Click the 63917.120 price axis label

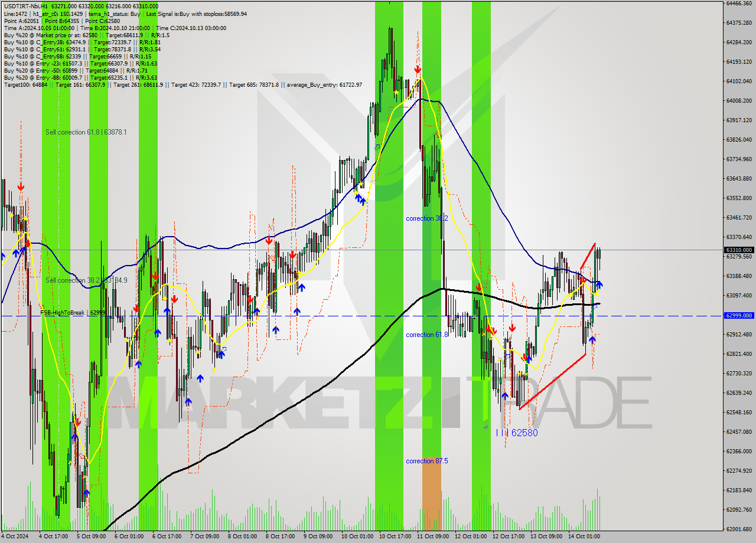tap(738, 120)
